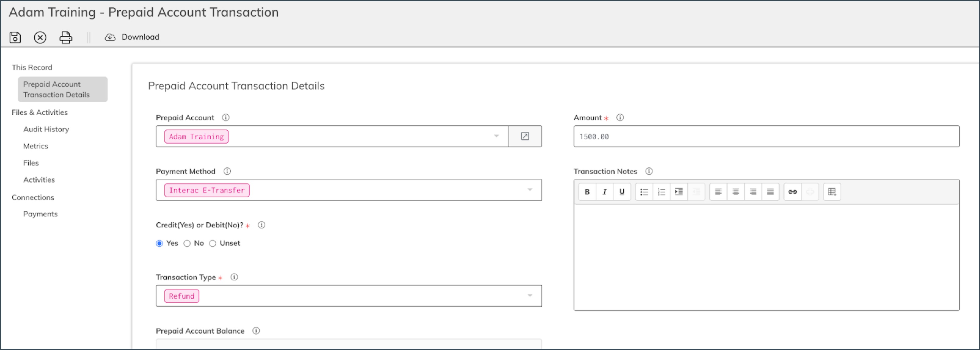Select Yes radio for Credit

pyautogui.click(x=159, y=243)
